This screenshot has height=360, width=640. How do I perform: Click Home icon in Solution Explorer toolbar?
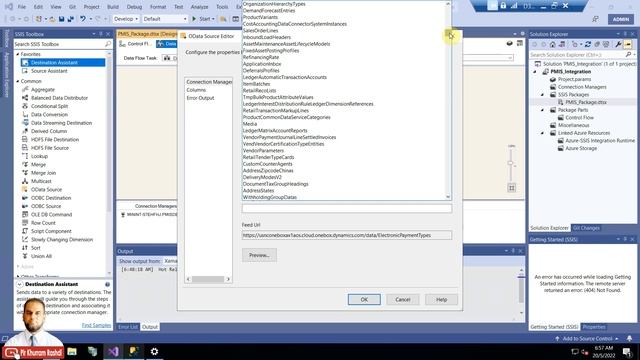(x=552, y=44)
